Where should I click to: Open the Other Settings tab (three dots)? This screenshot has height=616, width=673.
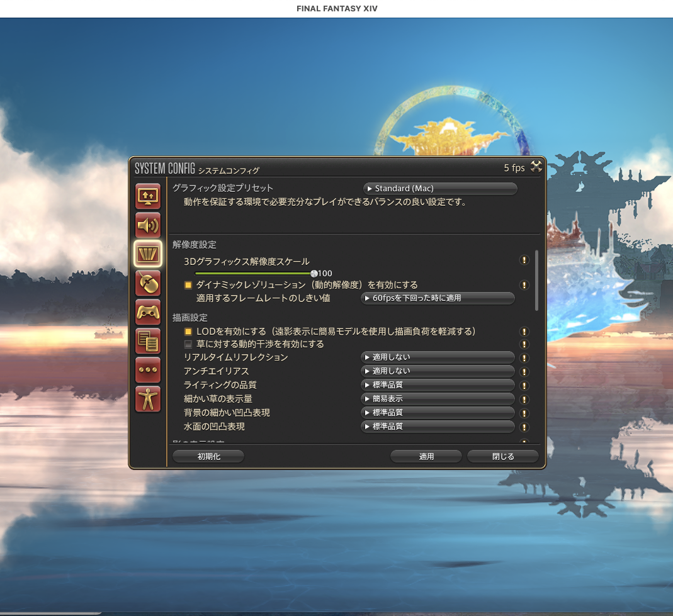(x=148, y=370)
